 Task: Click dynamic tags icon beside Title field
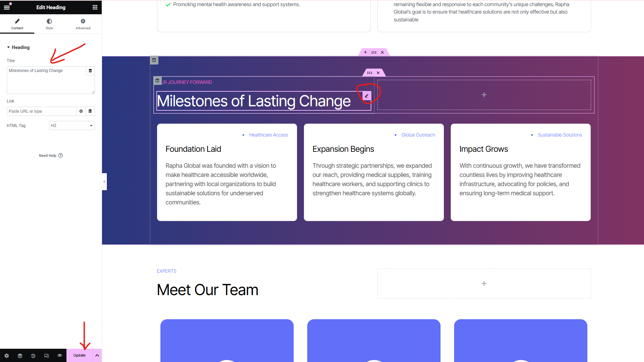(90, 71)
